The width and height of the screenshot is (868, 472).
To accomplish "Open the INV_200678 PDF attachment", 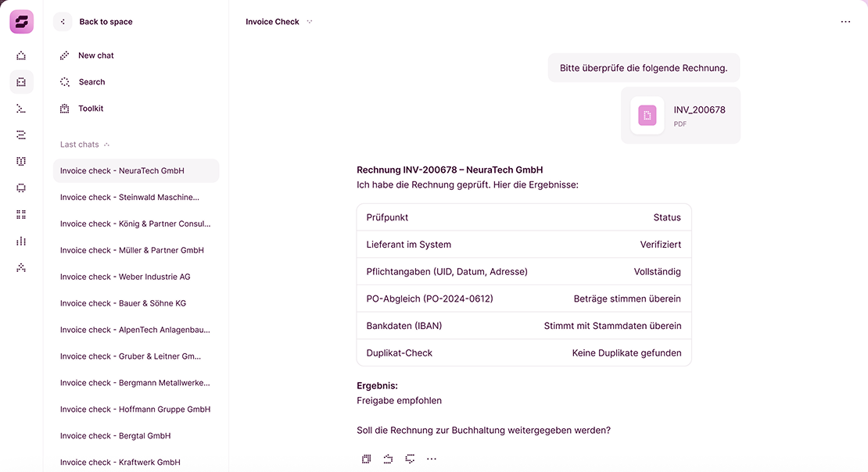I will 680,115.
